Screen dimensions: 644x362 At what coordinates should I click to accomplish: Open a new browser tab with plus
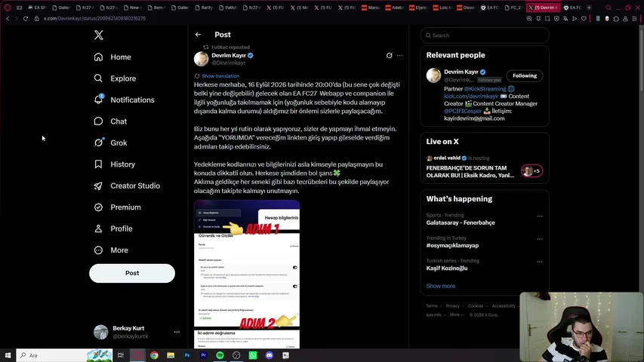(589, 8)
